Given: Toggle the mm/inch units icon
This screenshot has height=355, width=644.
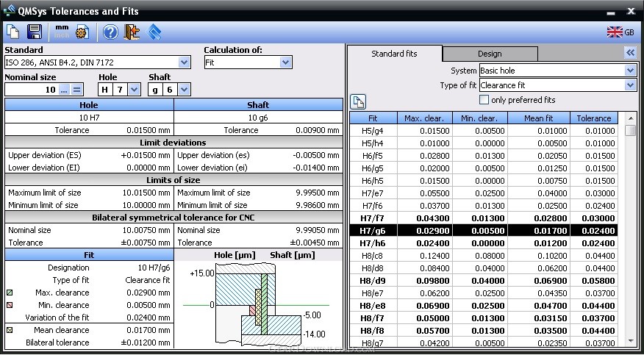Looking at the screenshot, I should pyautogui.click(x=62, y=32).
